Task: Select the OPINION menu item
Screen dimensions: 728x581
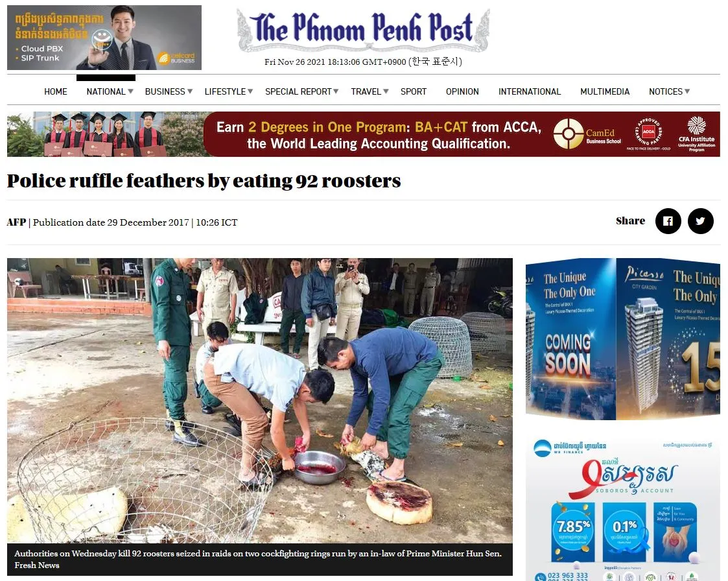Action: pos(462,91)
